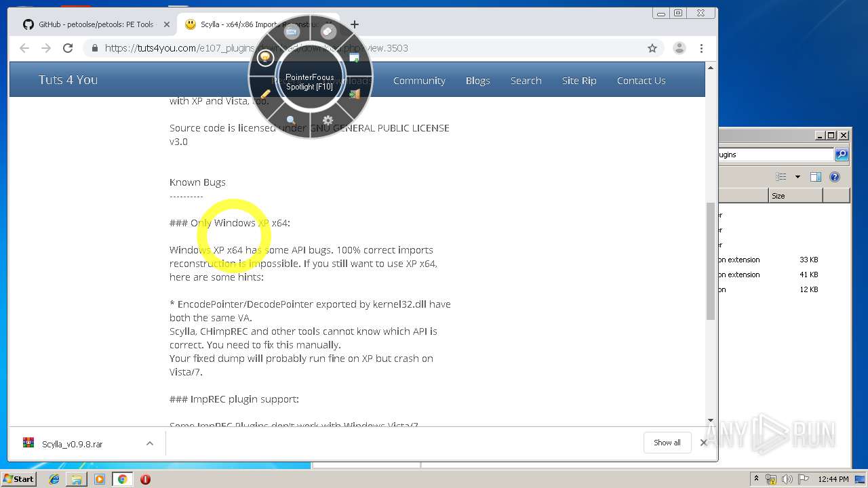
Task: Select the PointerFocus pen annotation icon
Action: click(265, 94)
